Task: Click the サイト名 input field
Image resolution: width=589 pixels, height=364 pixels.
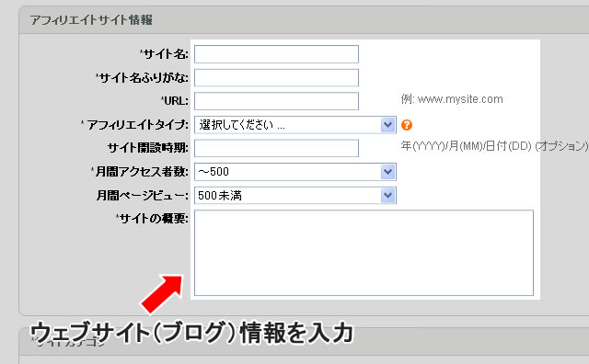Action: (x=276, y=54)
